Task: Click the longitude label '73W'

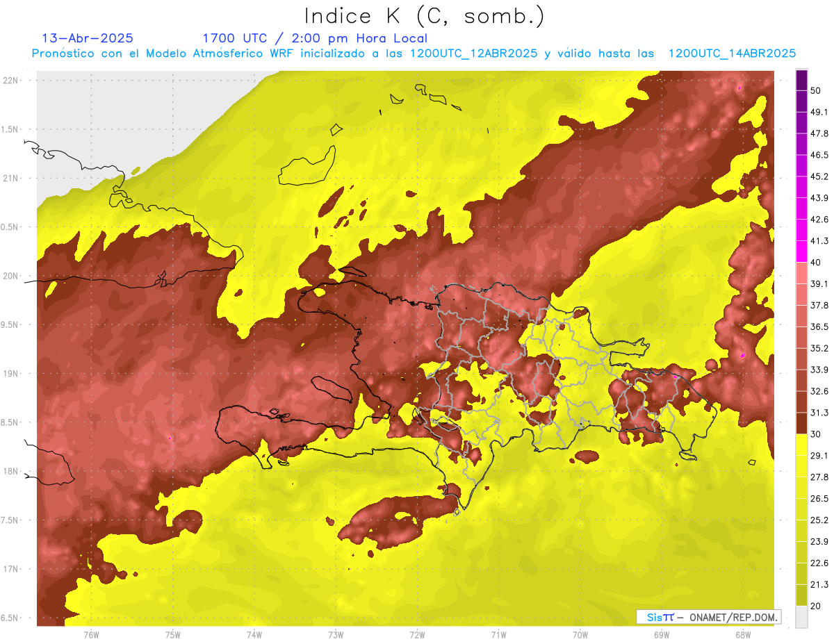Action: [x=336, y=635]
